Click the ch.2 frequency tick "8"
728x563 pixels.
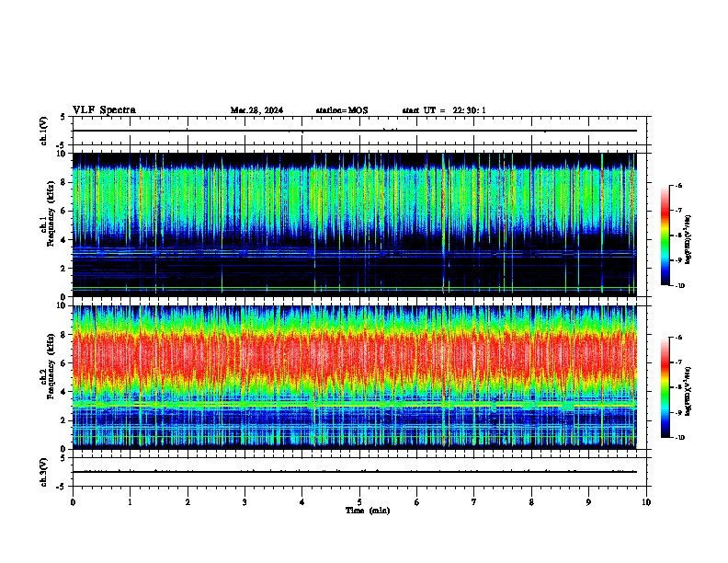click(64, 335)
